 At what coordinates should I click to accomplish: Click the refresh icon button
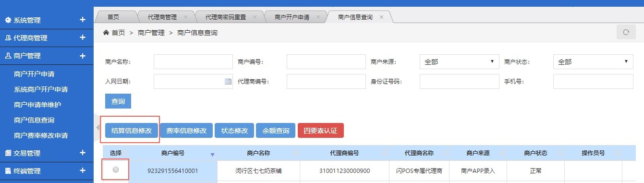[626, 32]
